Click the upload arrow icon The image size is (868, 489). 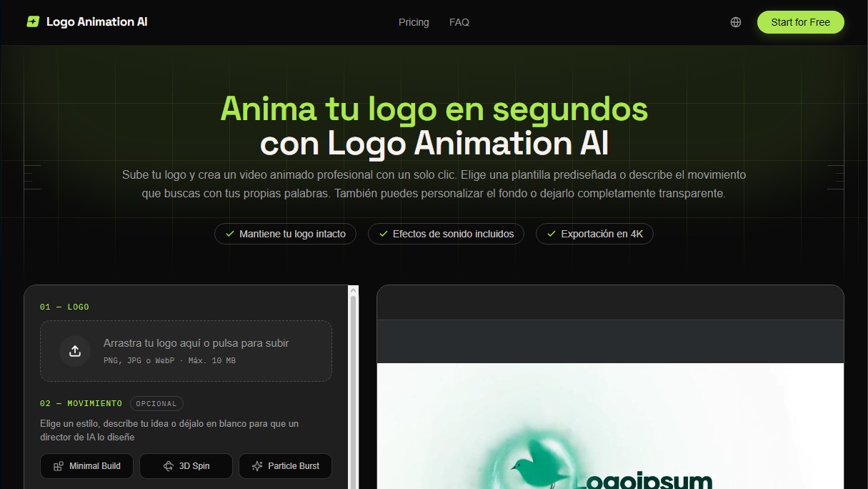tap(75, 350)
